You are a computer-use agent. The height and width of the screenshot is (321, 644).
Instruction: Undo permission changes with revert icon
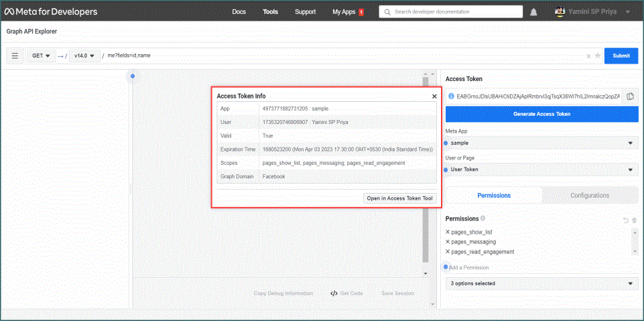626,220
